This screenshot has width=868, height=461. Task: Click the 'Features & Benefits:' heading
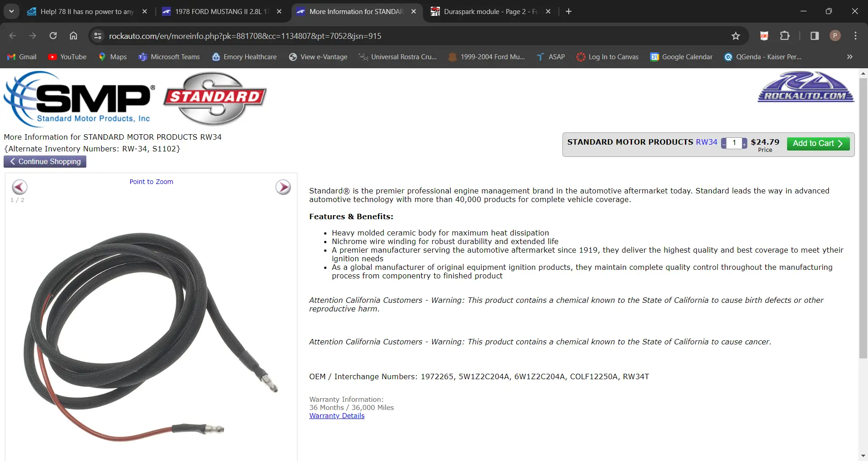[x=351, y=216]
